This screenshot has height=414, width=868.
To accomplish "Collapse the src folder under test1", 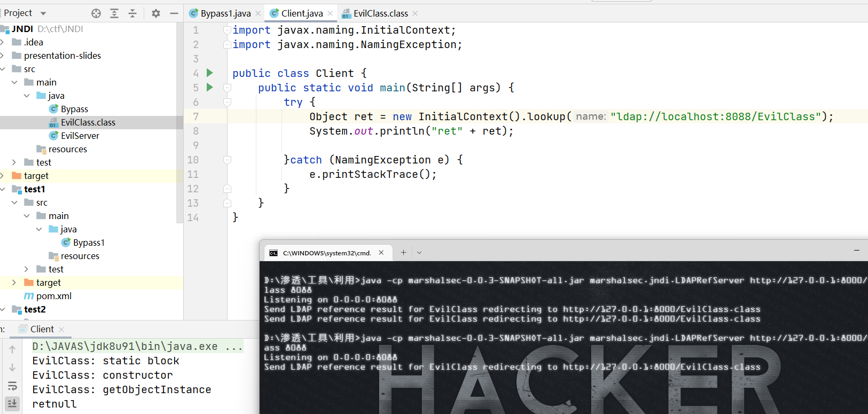I will tap(14, 202).
